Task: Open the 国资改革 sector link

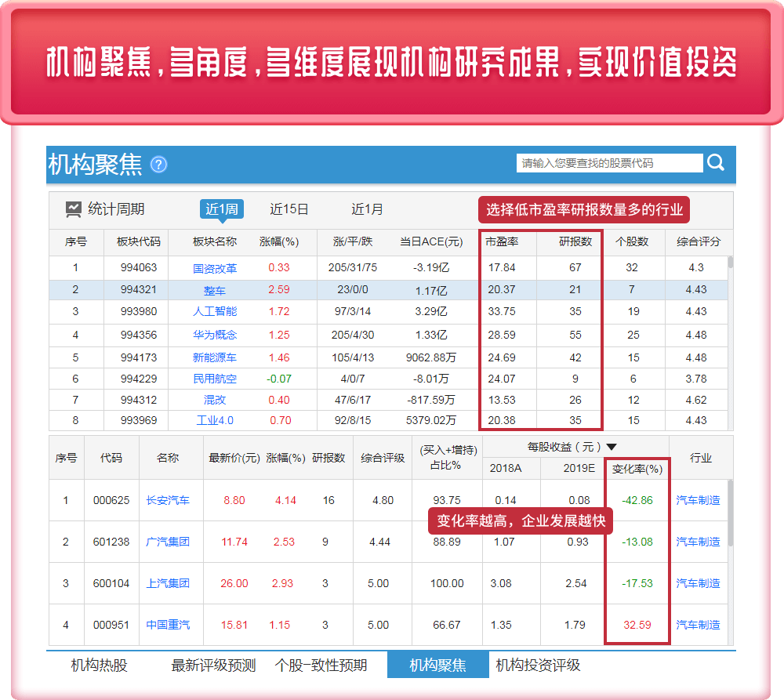Action: pyautogui.click(x=215, y=269)
